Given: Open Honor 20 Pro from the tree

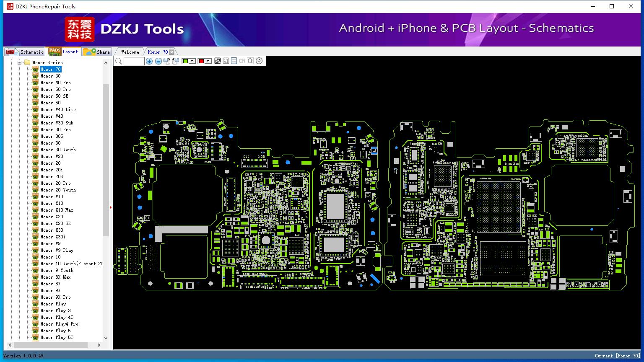Looking at the screenshot, I should (x=55, y=183).
